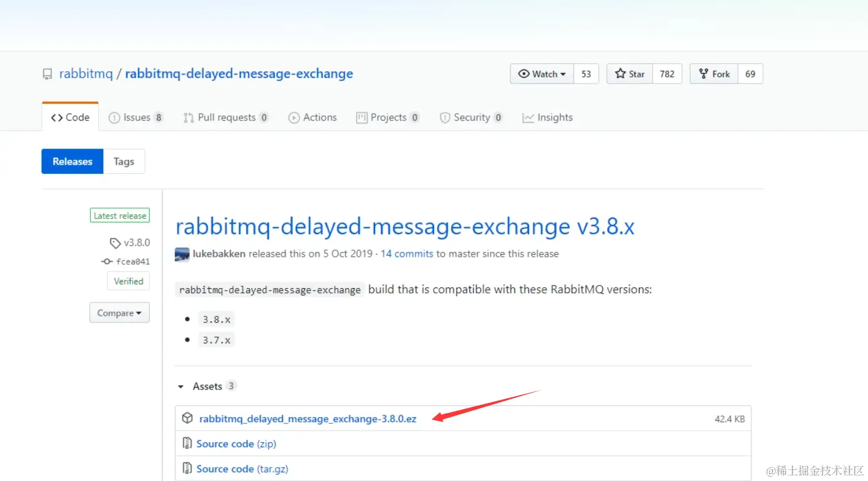Show the Verified signature details
Screen dimensions: 868x481
click(128, 281)
